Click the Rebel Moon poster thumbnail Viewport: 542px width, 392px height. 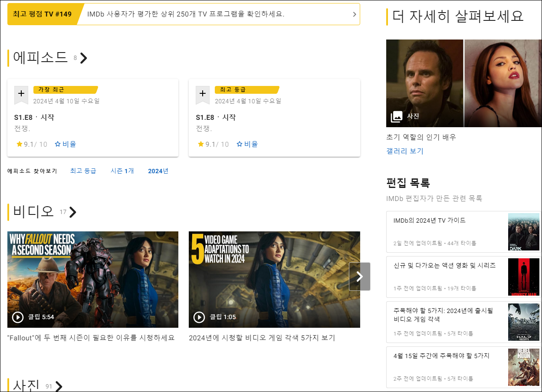click(524, 367)
